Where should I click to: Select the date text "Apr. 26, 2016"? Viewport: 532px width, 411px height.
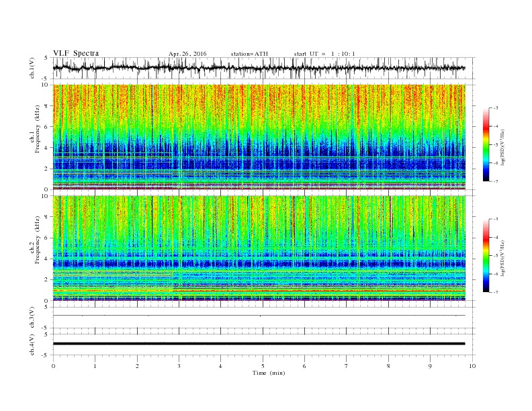187,54
